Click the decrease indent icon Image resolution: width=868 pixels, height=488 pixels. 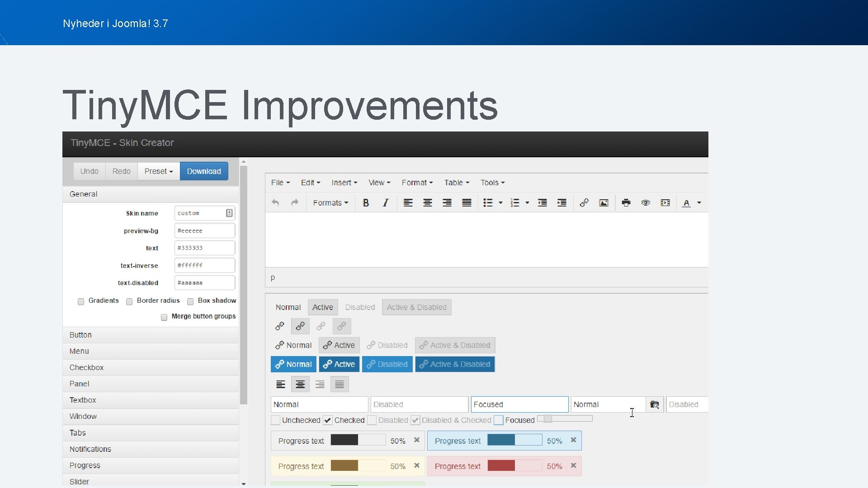coord(542,203)
